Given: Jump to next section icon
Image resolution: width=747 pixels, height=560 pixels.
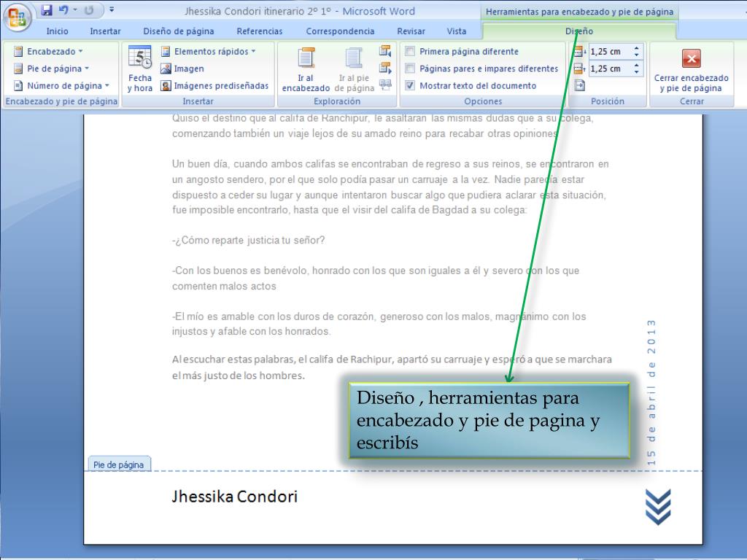Looking at the screenshot, I should pyautogui.click(x=385, y=68).
